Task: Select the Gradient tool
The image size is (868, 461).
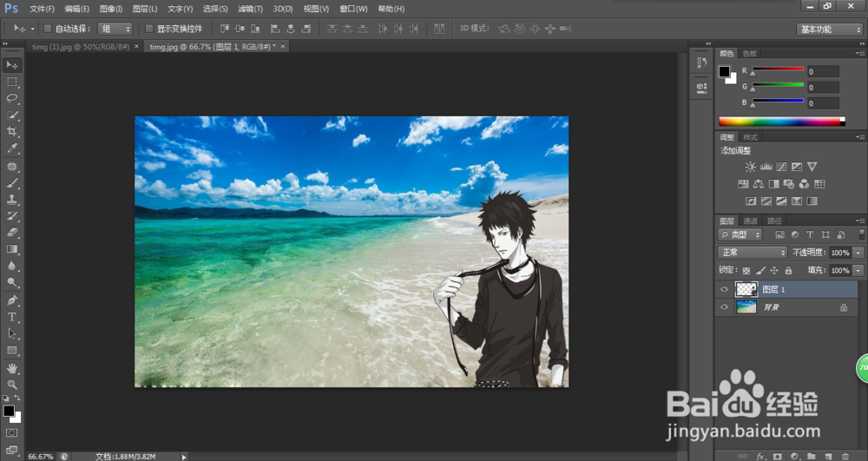Action: 11,249
